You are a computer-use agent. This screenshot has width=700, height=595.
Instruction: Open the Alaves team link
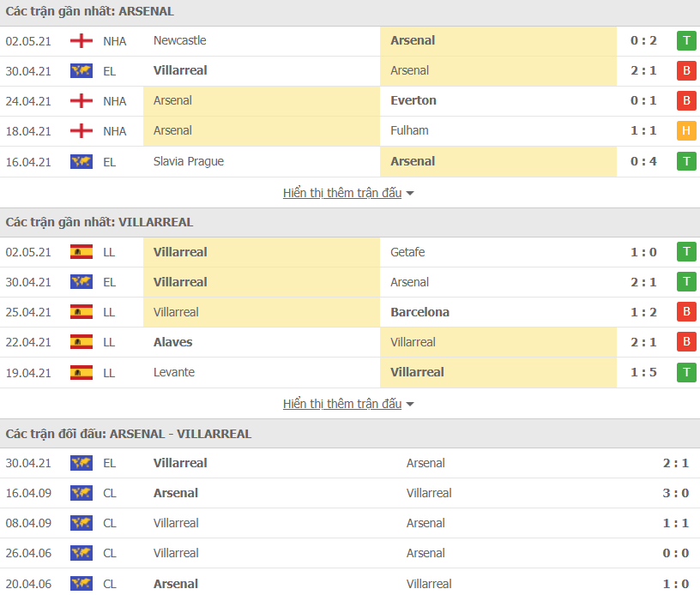(172, 342)
